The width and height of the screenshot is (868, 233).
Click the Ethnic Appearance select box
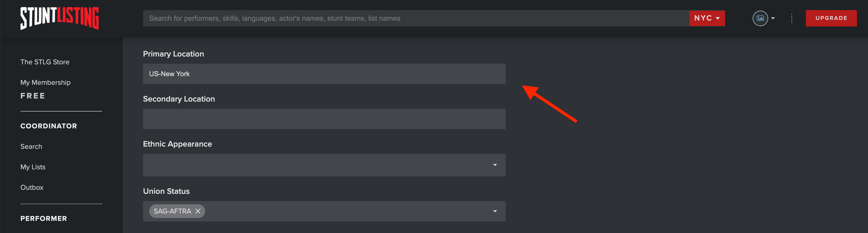click(x=324, y=165)
